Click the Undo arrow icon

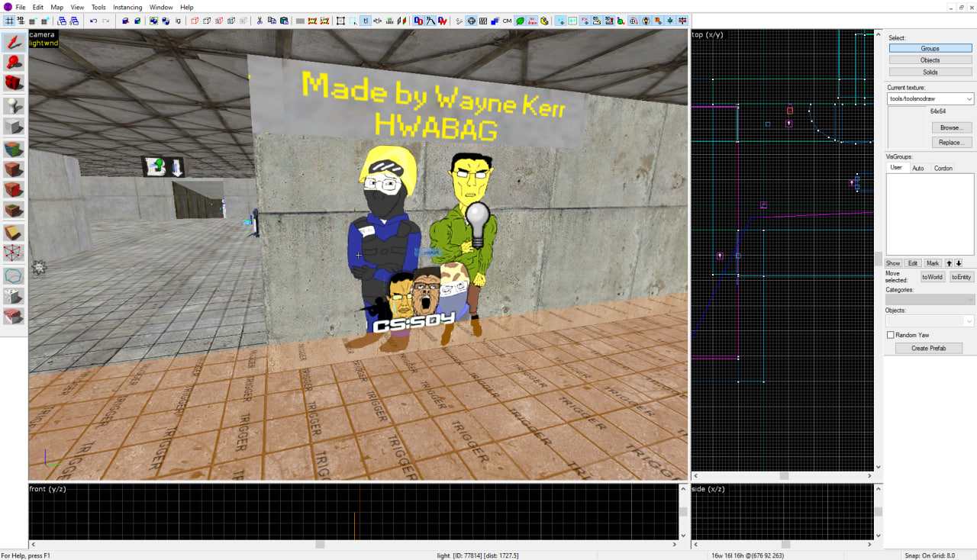[93, 21]
